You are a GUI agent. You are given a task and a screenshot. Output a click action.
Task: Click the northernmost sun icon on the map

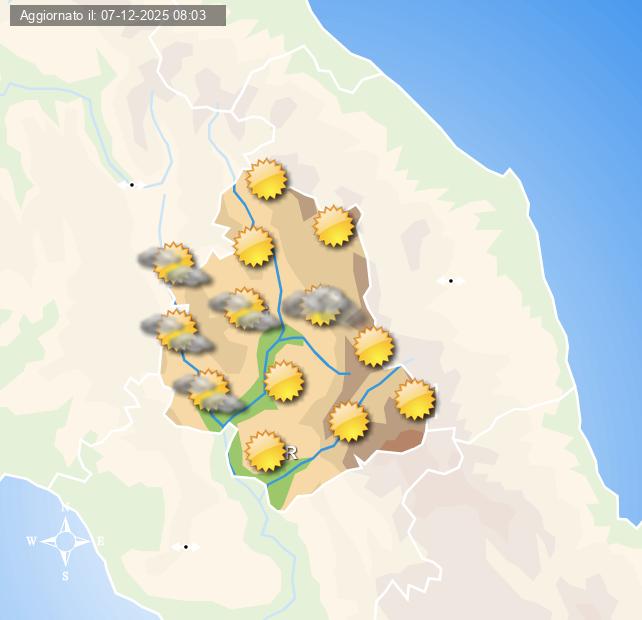click(x=267, y=179)
